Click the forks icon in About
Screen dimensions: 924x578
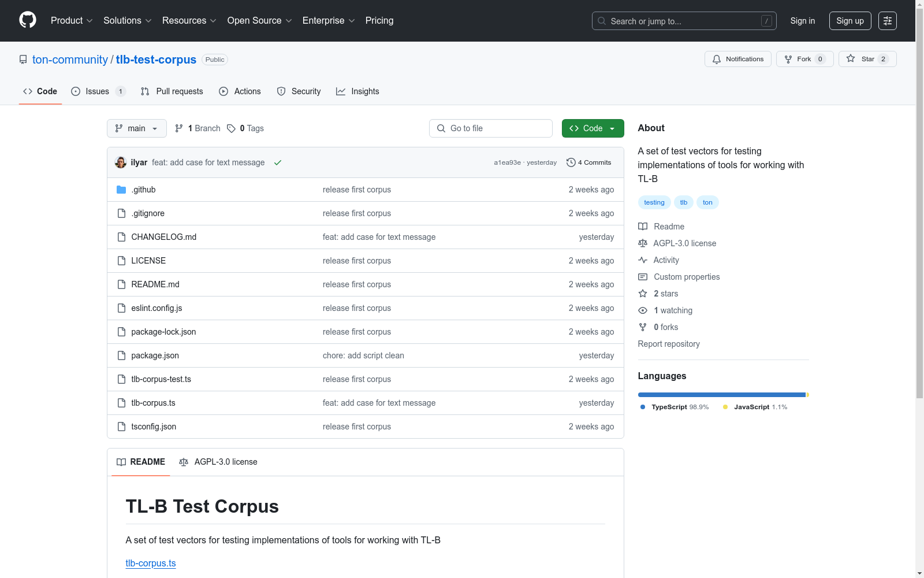pyautogui.click(x=643, y=327)
